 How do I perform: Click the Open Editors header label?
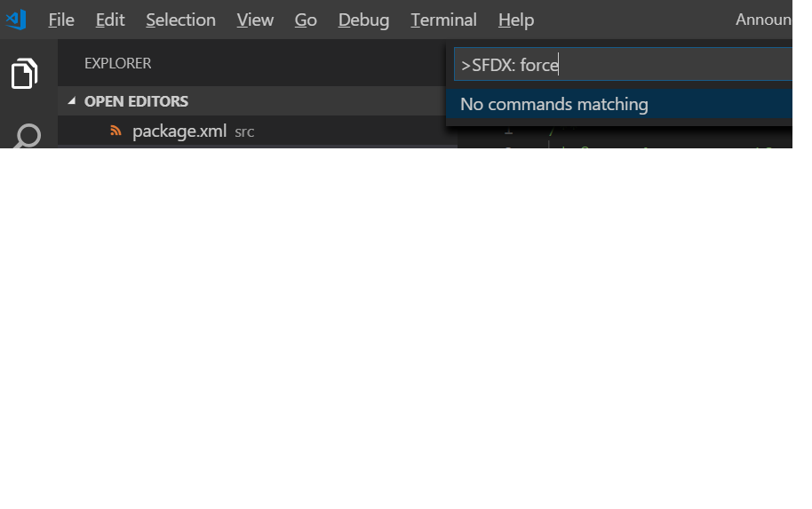click(x=136, y=101)
